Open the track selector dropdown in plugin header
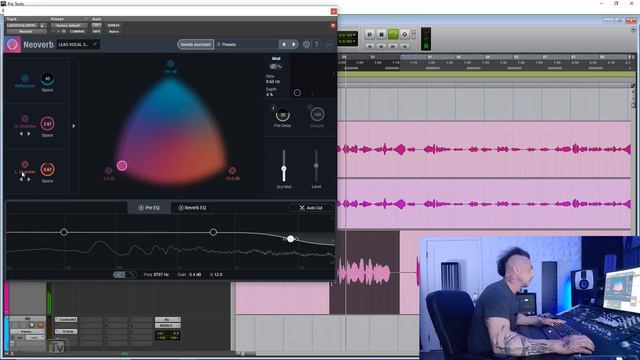The width and height of the screenshot is (640, 360). (23, 25)
